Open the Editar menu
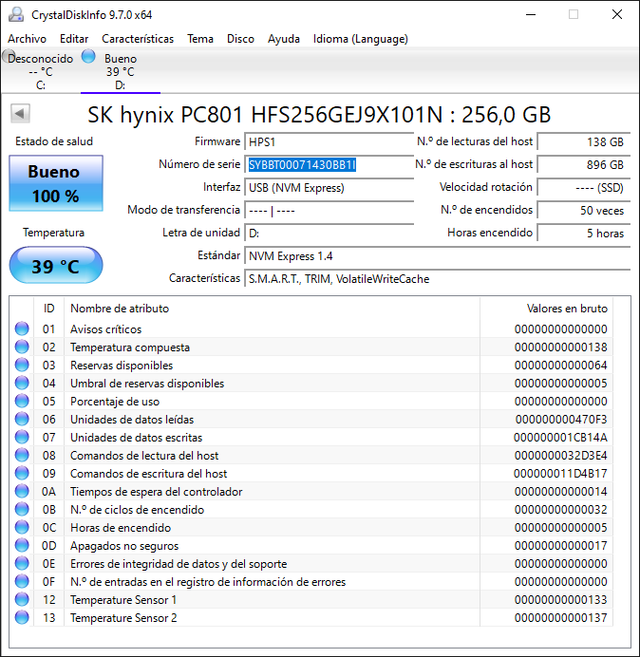 tap(74, 39)
